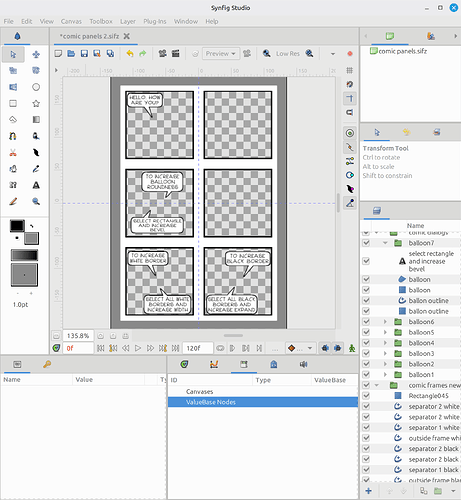Close the comic panels 2.sifz document tab

click(x=127, y=36)
